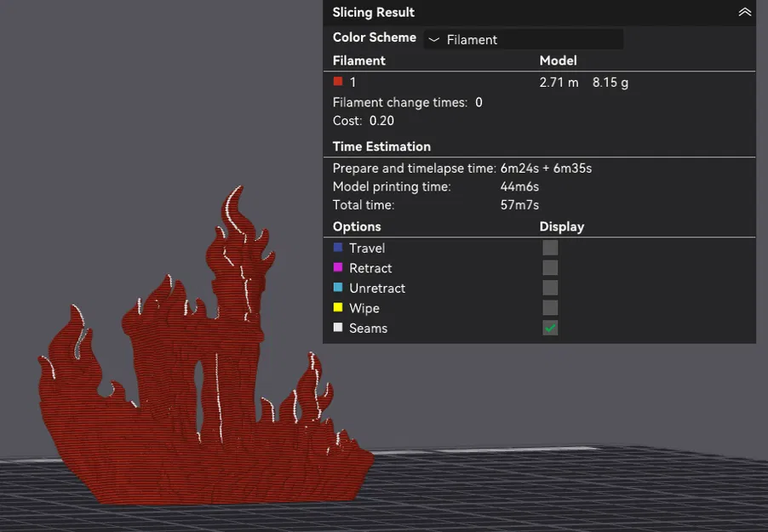
Task: Click the Time Estimation section header
Action: click(x=381, y=146)
